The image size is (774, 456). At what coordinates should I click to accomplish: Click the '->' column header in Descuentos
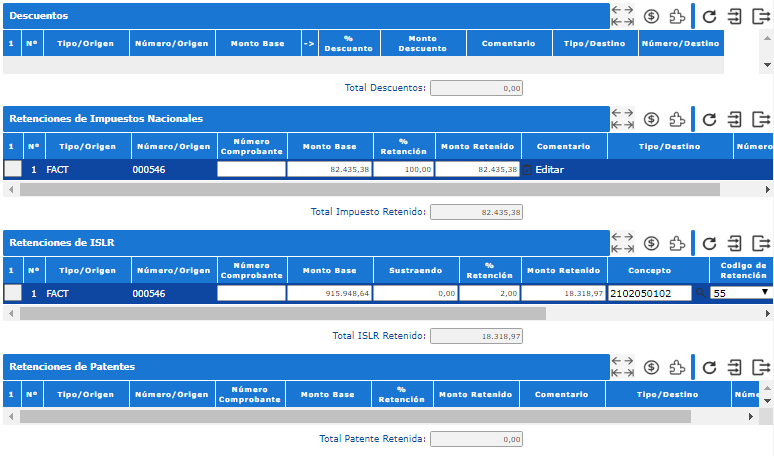[x=310, y=43]
